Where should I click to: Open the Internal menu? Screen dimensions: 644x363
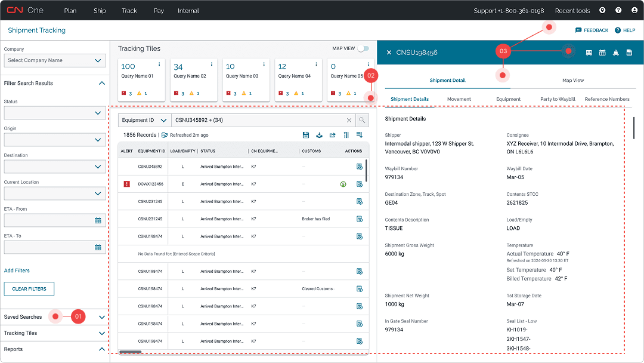[x=188, y=11]
